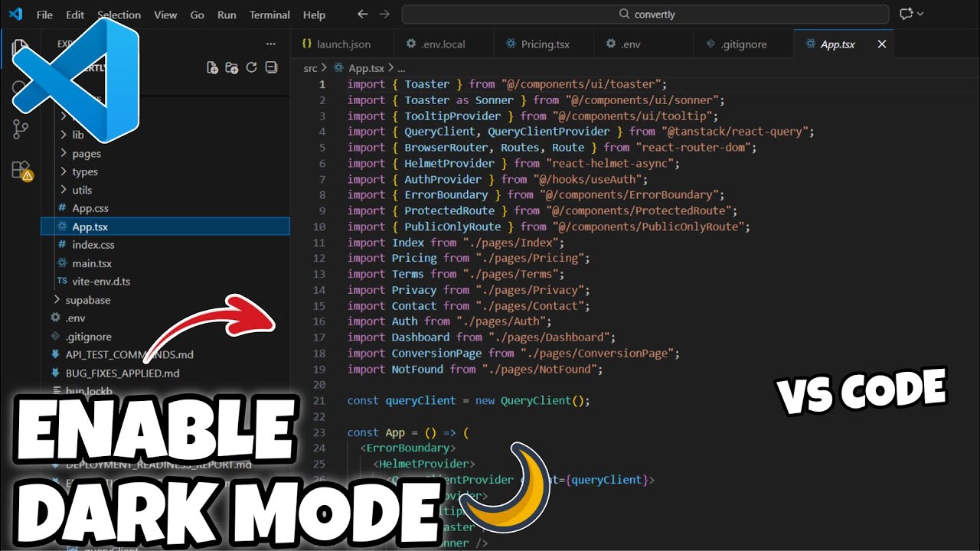The image size is (980, 551).
Task: Open the File menu
Action: click(x=44, y=15)
